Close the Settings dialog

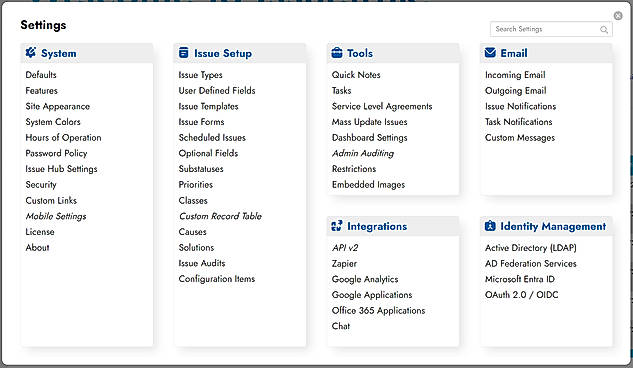(618, 16)
